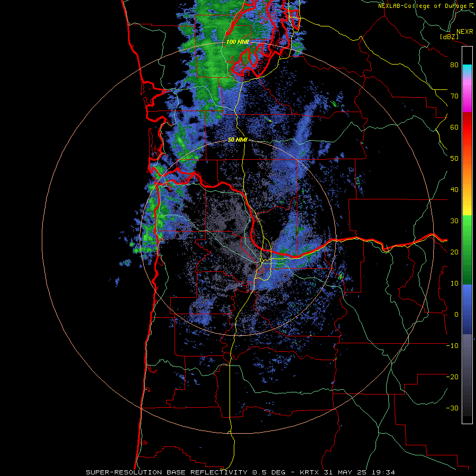Select the 40 value on the dBZ scale
Viewport: 476px width, 476px height.
coord(454,190)
